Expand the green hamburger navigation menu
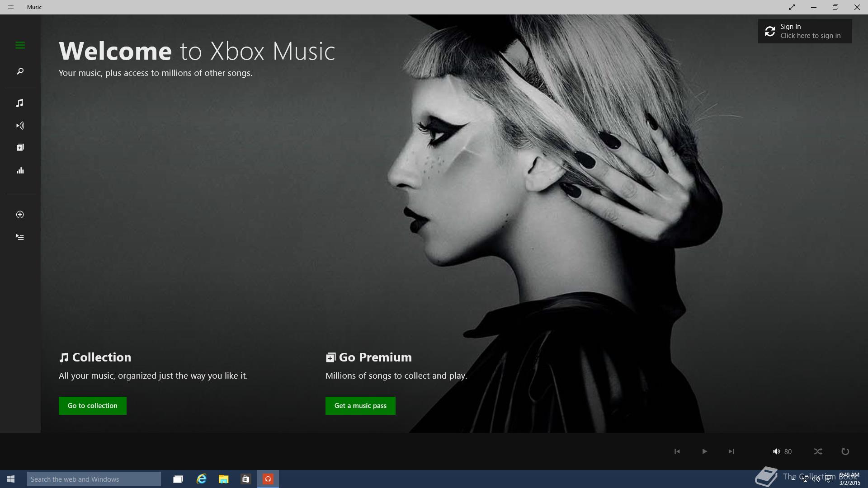This screenshot has width=868, height=488. 20,45
